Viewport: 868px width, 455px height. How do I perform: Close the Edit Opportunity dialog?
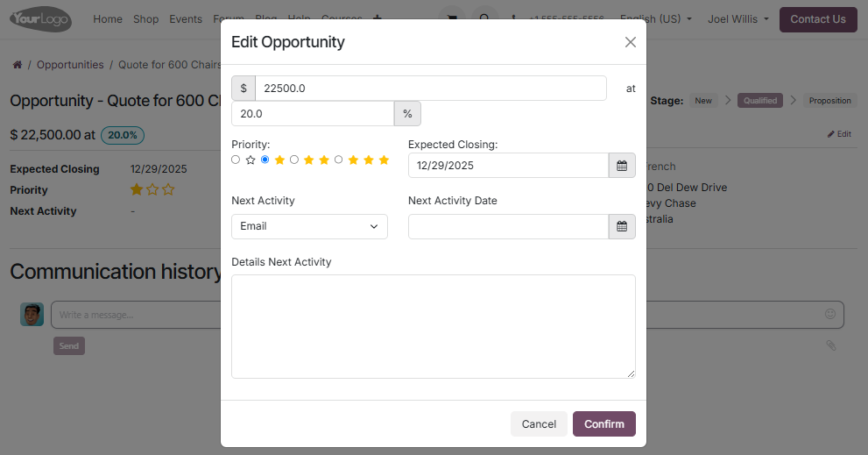coord(631,42)
